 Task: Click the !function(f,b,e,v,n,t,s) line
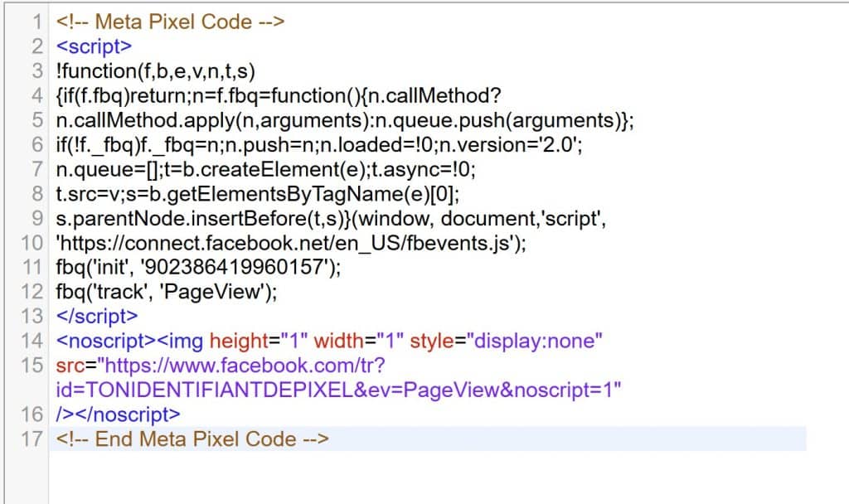[155, 71]
